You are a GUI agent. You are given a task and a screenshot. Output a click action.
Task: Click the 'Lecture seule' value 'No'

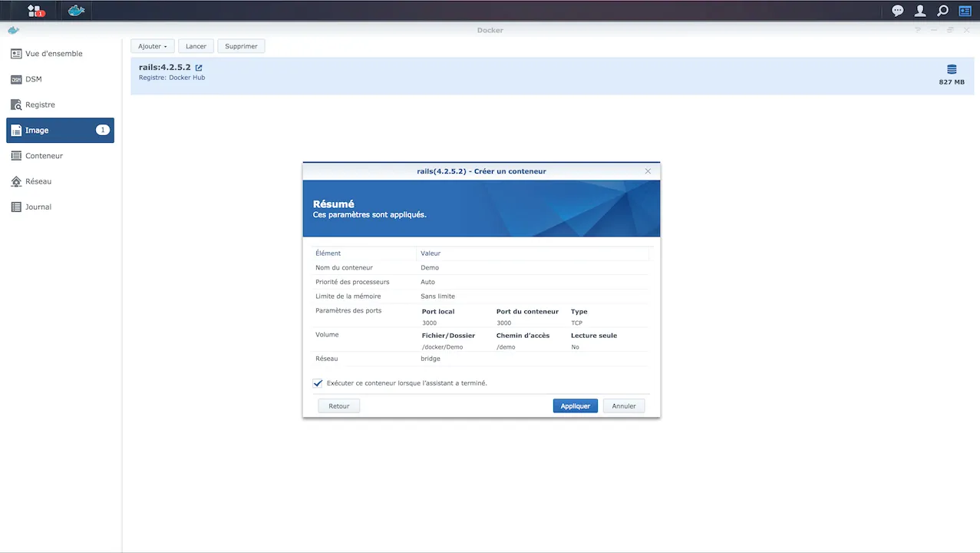click(x=575, y=347)
